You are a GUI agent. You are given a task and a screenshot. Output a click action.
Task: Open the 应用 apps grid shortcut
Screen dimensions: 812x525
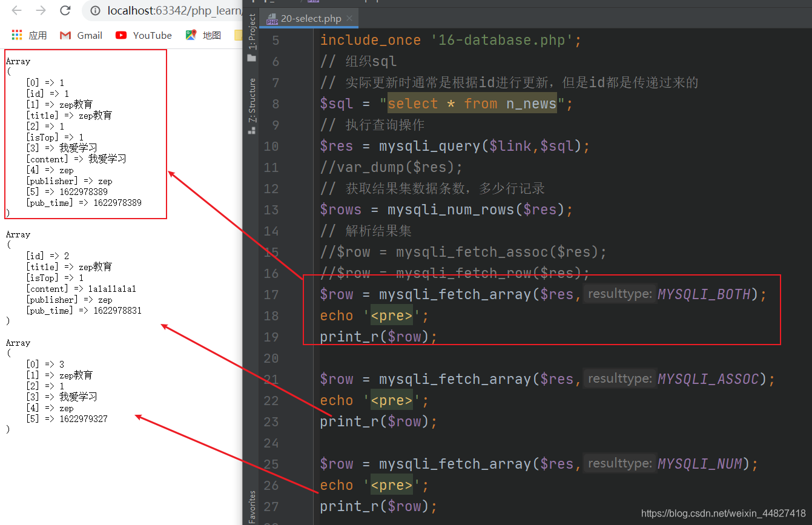pyautogui.click(x=17, y=35)
